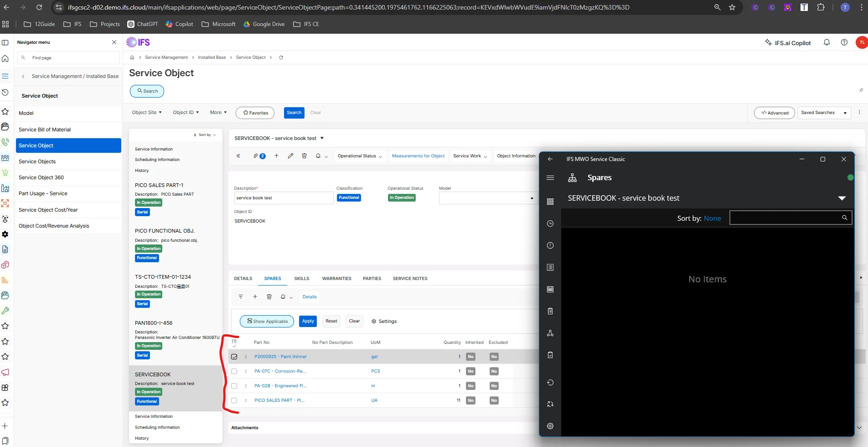Click the pencil edit icon in object toolbar
Viewport: 868px width, 447px height.
click(290, 156)
